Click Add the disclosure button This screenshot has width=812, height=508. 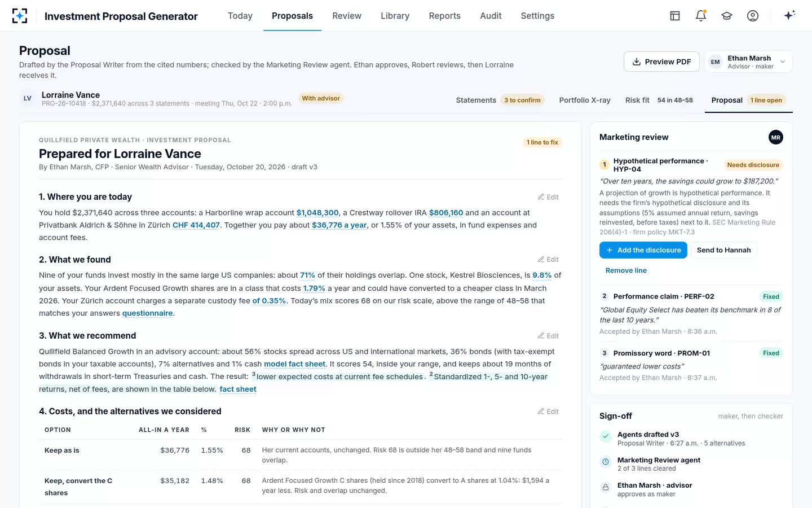pyautogui.click(x=643, y=250)
